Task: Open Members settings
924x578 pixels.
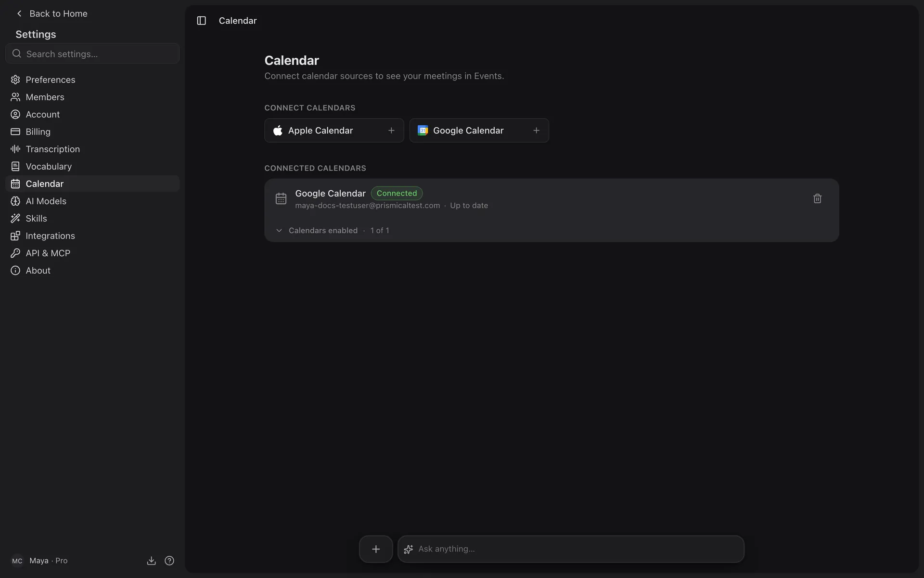Action: coord(92,97)
